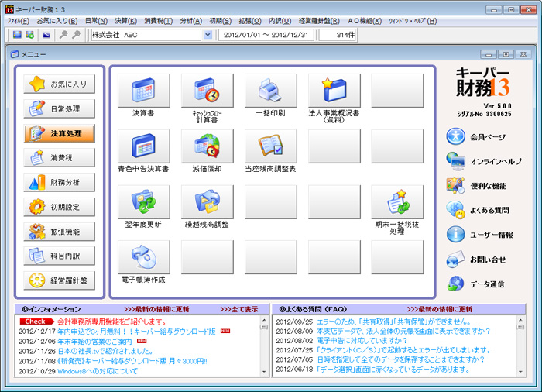
Task: Open 法人事業概況書 folder icon
Action: point(334,91)
